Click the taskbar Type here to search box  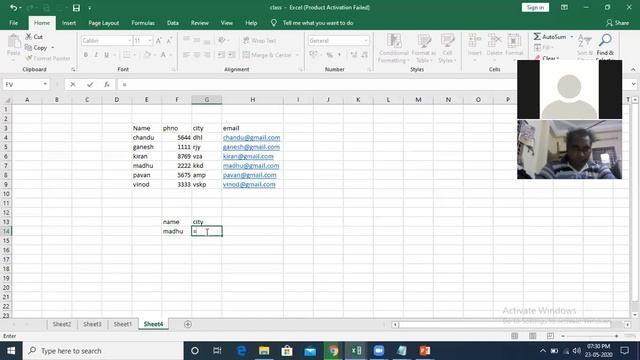click(103, 351)
